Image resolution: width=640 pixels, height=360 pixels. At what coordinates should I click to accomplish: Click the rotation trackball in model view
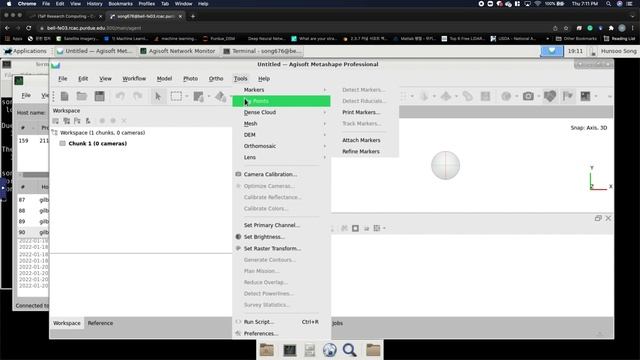[445, 165]
